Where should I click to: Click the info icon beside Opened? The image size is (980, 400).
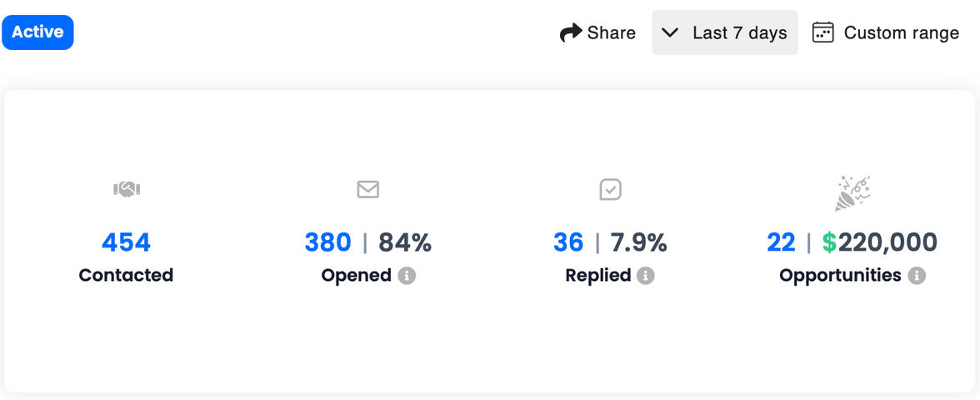(407, 276)
